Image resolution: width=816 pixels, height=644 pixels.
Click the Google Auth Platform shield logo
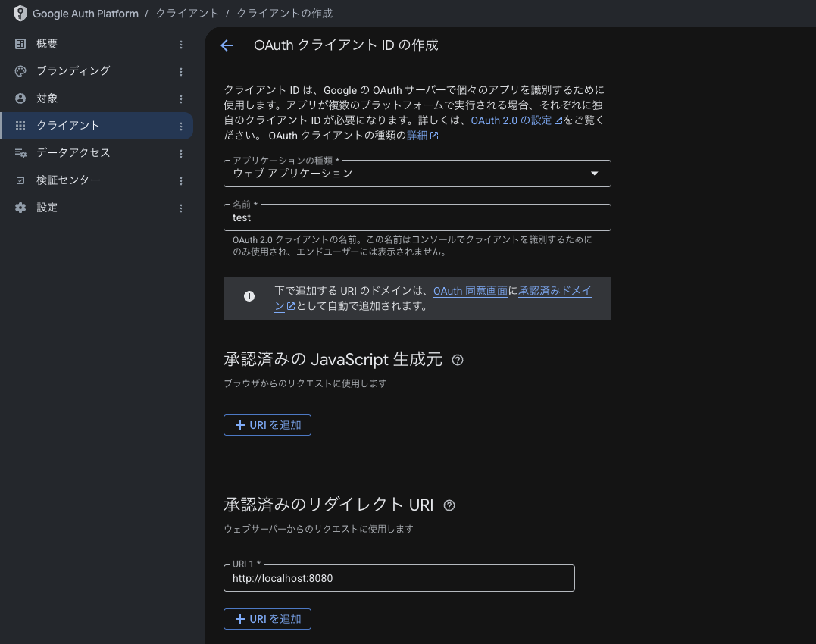point(20,14)
